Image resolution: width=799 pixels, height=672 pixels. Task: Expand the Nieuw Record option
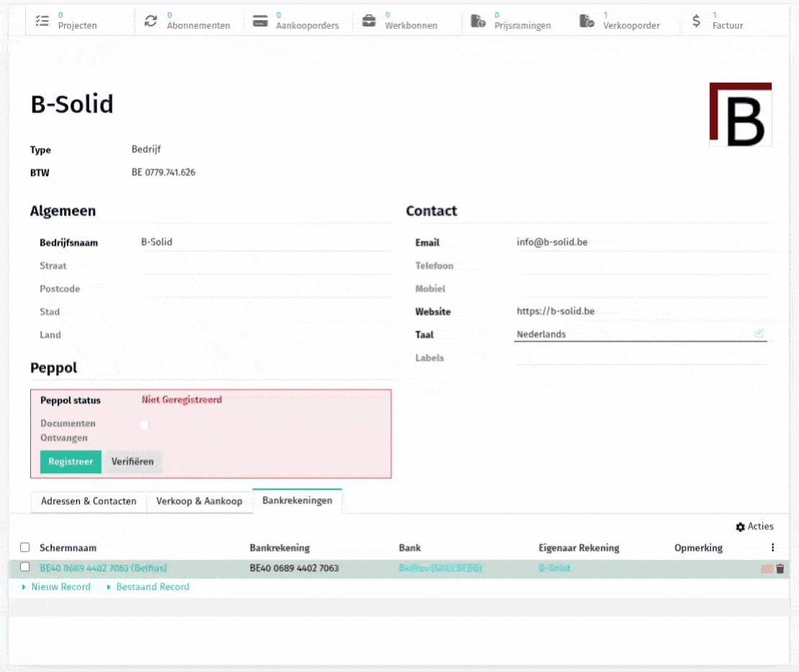click(57, 587)
